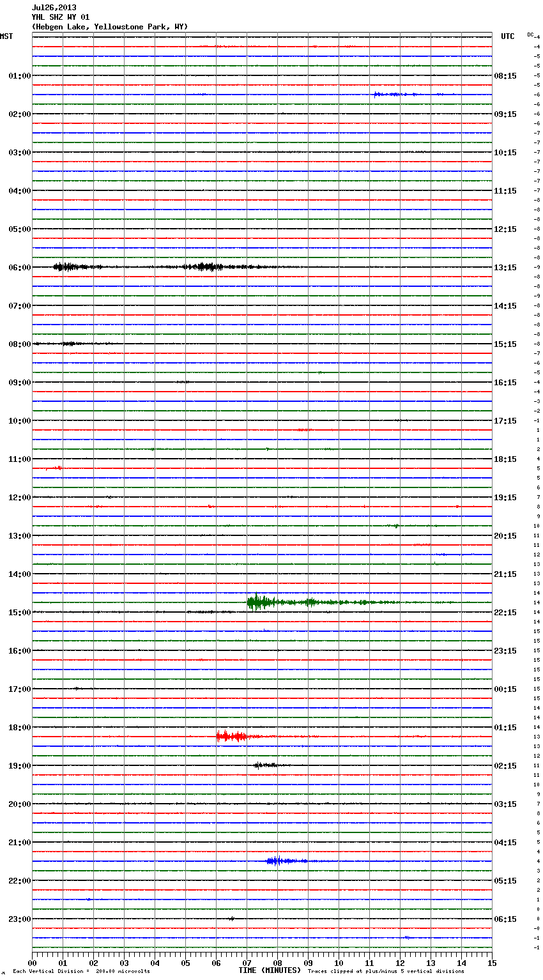The height and width of the screenshot is (980, 543).
Task: Click the bottom axis minute label 07
Action: (x=247, y=963)
